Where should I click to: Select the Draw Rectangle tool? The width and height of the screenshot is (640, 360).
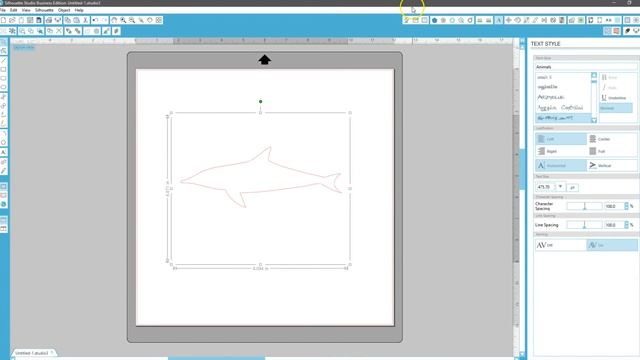tap(3, 69)
